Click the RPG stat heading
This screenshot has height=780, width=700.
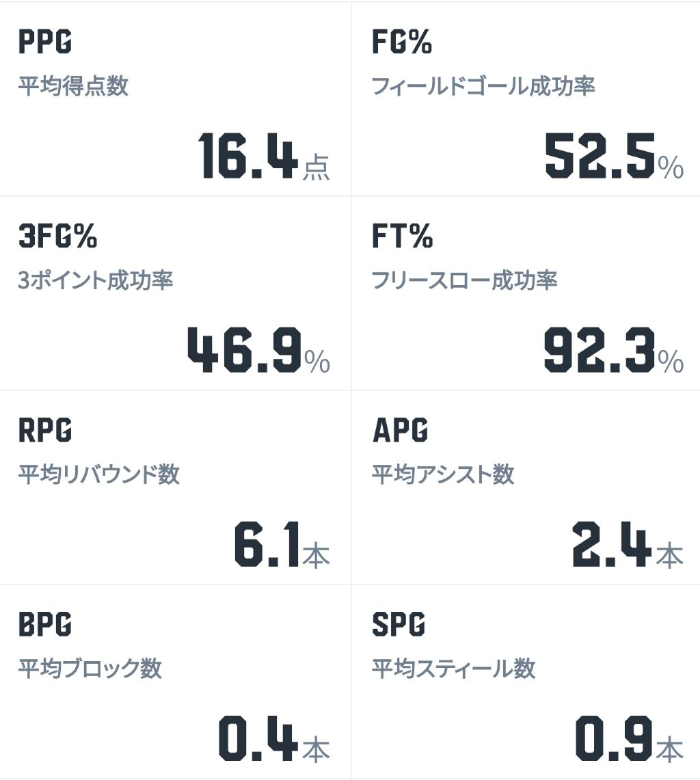click(x=44, y=431)
